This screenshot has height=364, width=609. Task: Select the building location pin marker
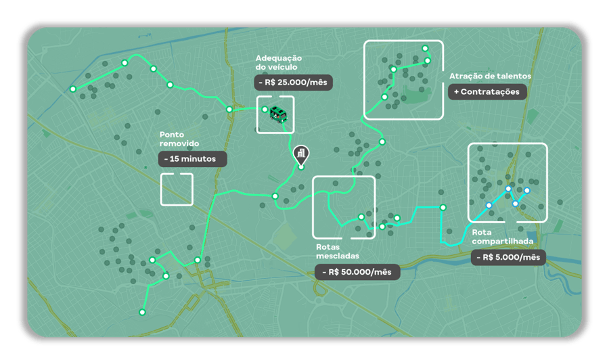(301, 154)
